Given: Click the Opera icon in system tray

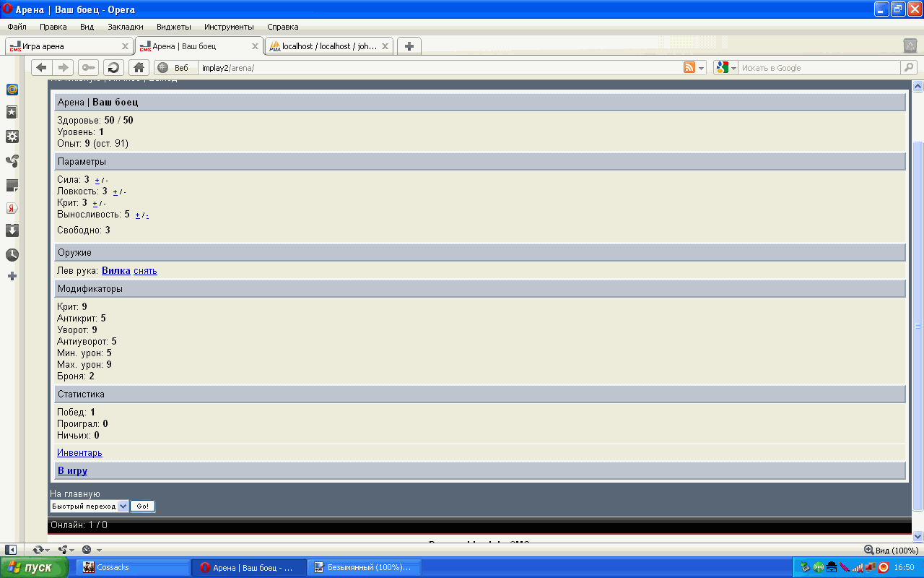Looking at the screenshot, I should pos(883,567).
